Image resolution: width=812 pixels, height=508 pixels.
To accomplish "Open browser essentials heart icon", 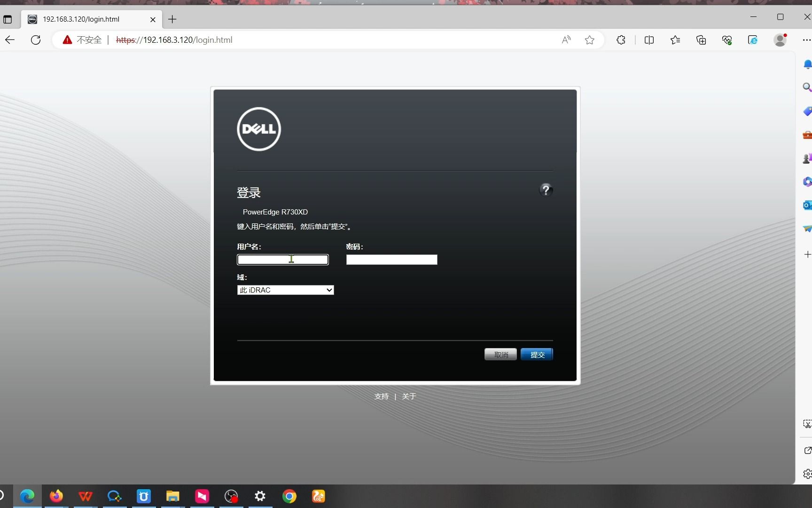I will pyautogui.click(x=727, y=40).
